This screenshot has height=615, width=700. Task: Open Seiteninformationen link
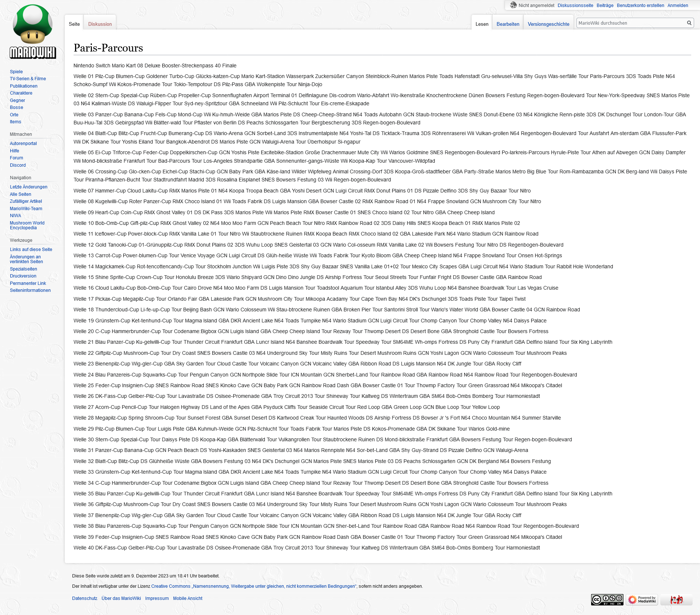[x=30, y=290]
